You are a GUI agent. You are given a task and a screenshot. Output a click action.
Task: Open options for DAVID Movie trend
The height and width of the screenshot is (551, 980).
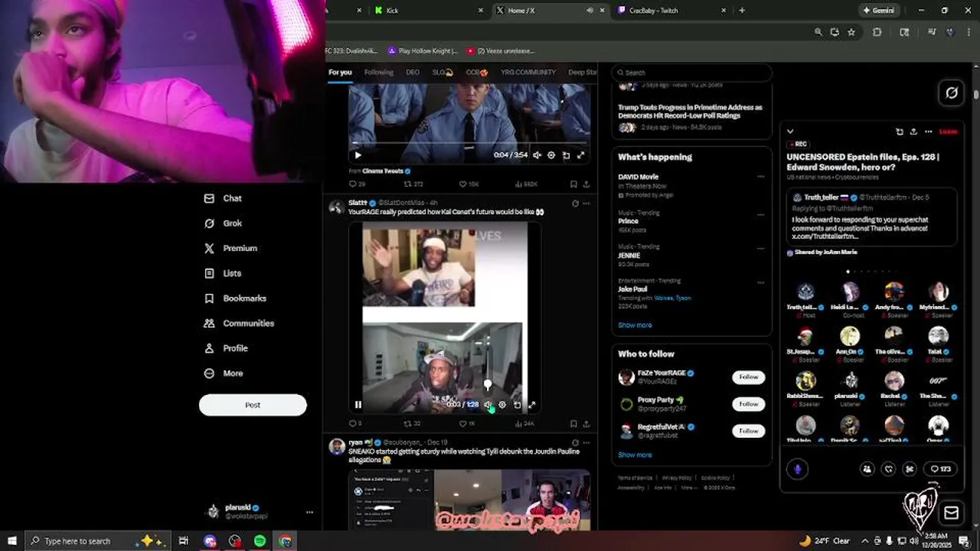[x=760, y=177]
